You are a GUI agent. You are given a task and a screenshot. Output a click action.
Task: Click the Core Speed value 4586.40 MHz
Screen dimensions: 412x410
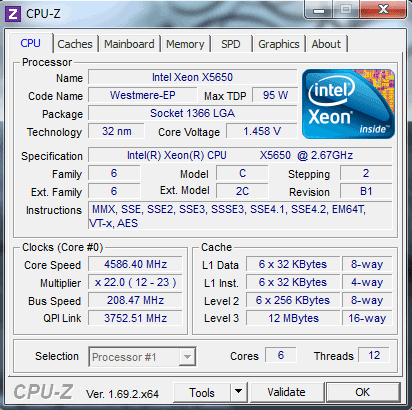(135, 264)
